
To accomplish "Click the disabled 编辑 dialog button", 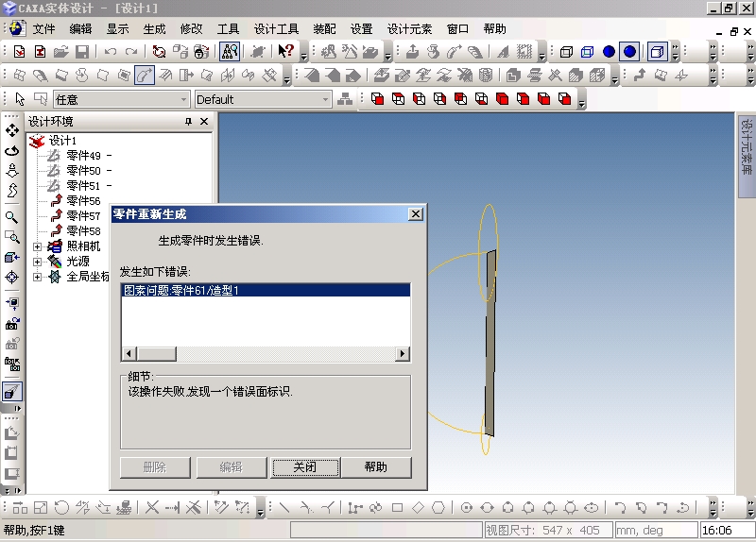I will [231, 466].
